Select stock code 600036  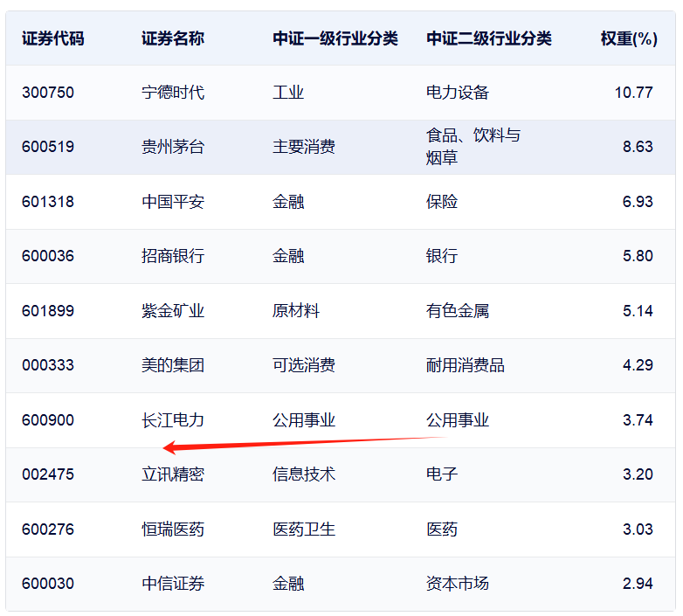pyautogui.click(x=48, y=256)
